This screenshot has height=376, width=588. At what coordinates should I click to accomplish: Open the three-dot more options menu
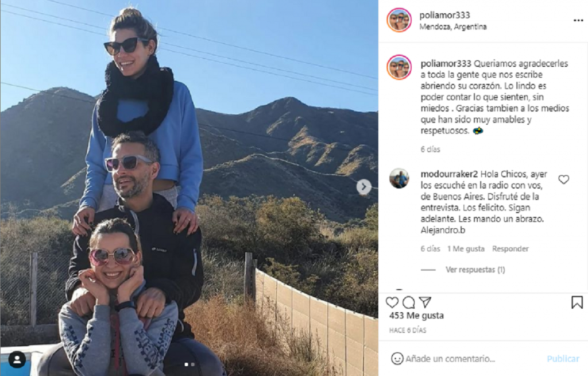(578, 20)
